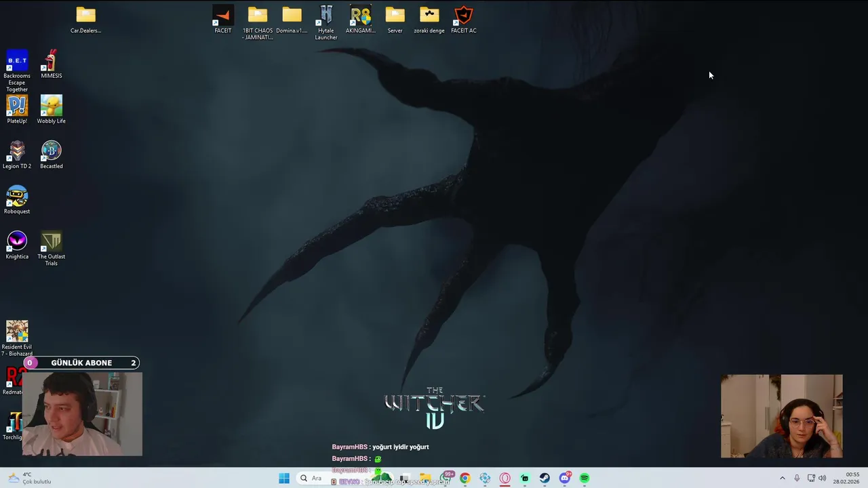Open the Server folder
The image size is (868, 488).
click(395, 20)
